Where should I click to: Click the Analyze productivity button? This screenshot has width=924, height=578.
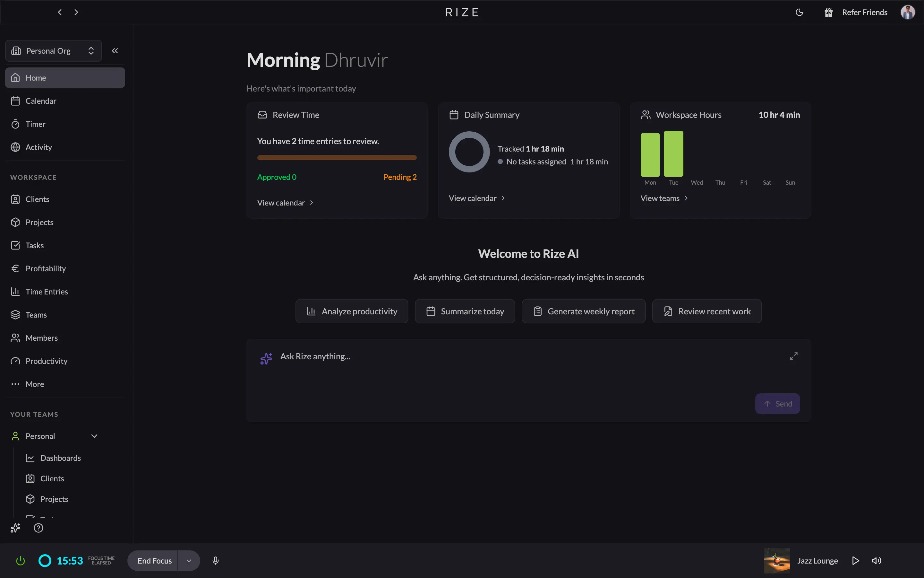(352, 311)
